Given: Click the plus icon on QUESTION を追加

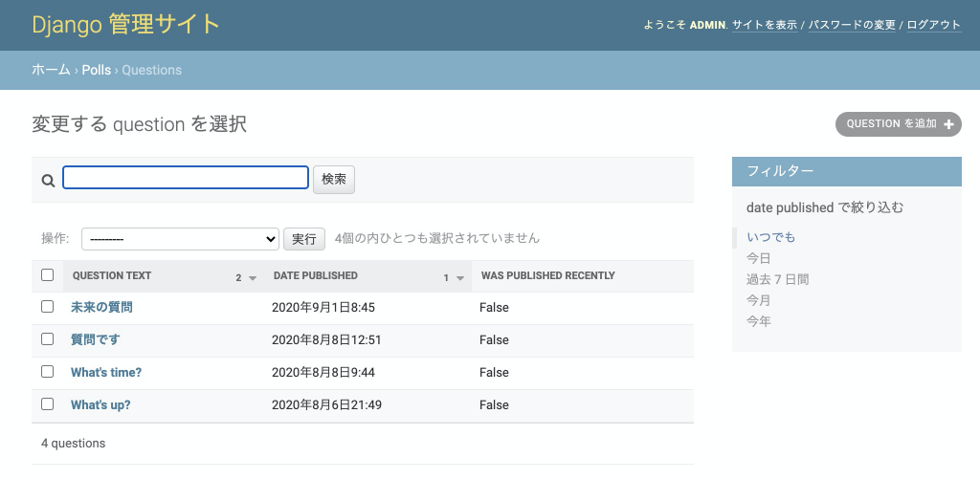Looking at the screenshot, I should pos(948,124).
